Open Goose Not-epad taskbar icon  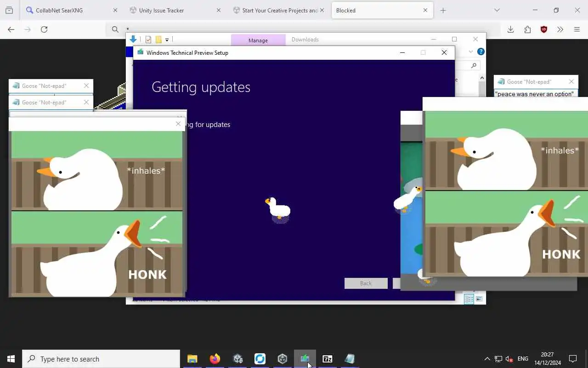coord(350,359)
